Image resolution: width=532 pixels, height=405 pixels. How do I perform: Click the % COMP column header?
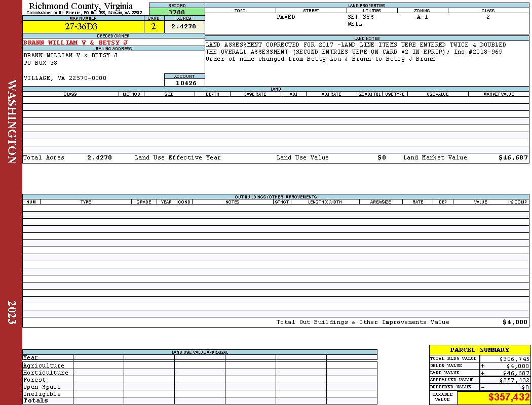click(x=518, y=202)
